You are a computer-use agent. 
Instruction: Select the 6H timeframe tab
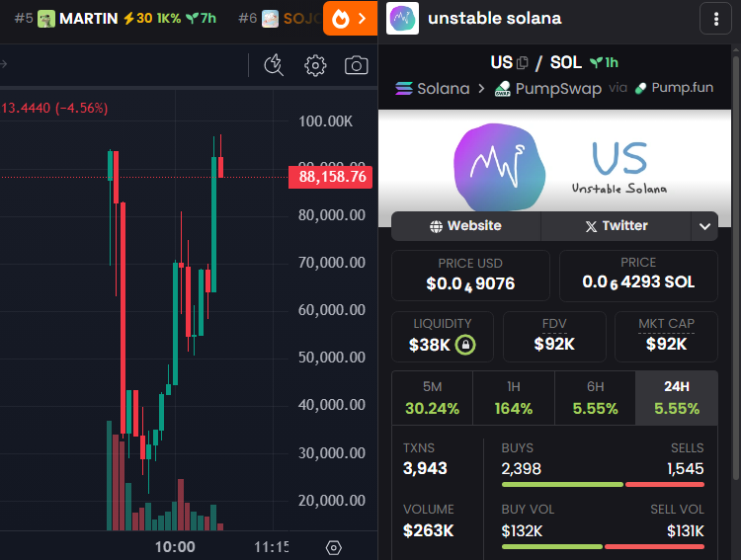pyautogui.click(x=595, y=398)
